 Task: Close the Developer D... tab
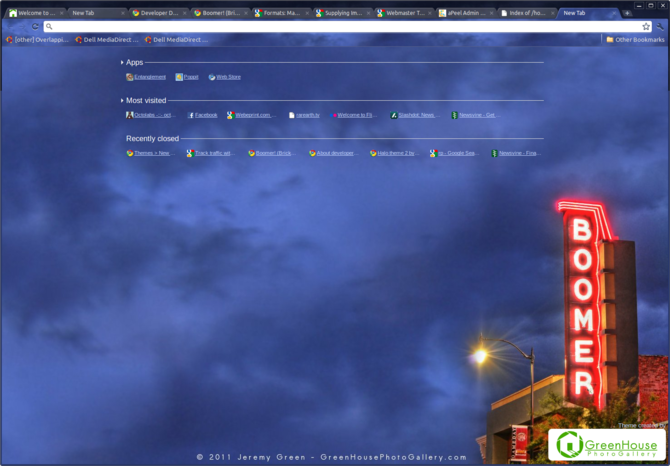pyautogui.click(x=184, y=13)
